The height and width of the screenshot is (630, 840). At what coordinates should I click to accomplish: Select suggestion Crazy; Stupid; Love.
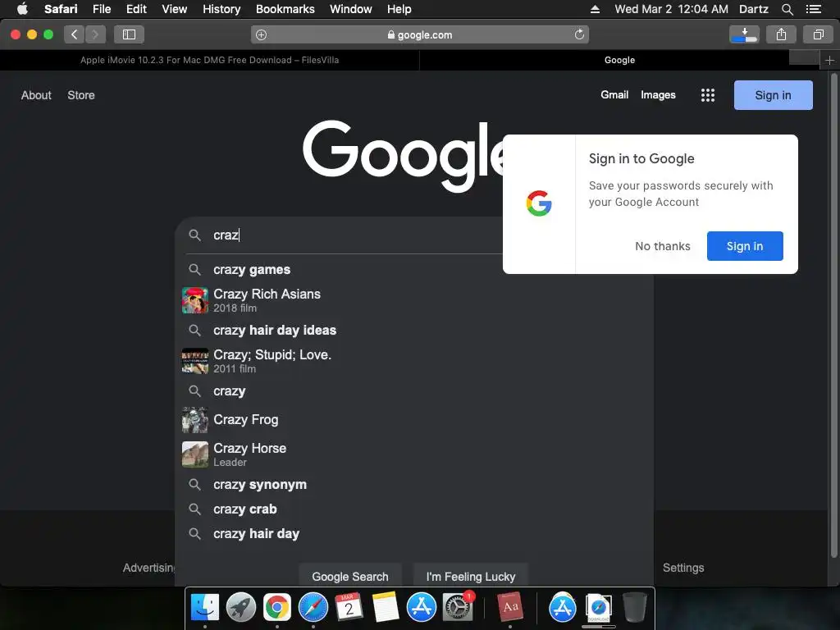[413, 361]
